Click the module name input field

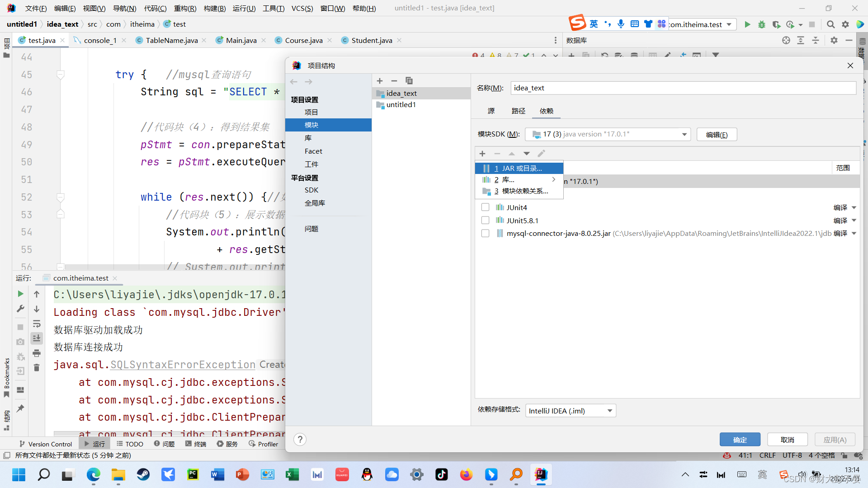pos(683,88)
